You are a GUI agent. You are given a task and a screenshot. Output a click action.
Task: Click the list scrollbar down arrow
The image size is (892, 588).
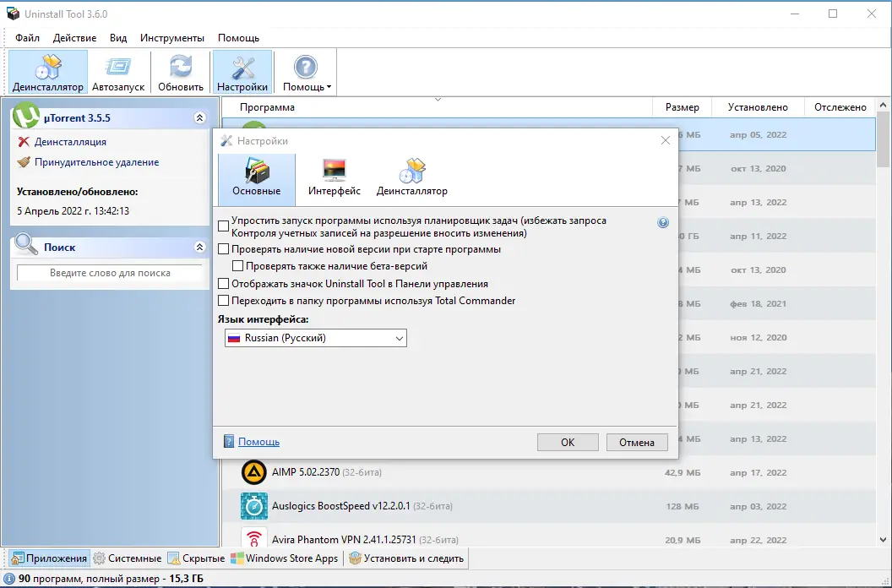883,540
